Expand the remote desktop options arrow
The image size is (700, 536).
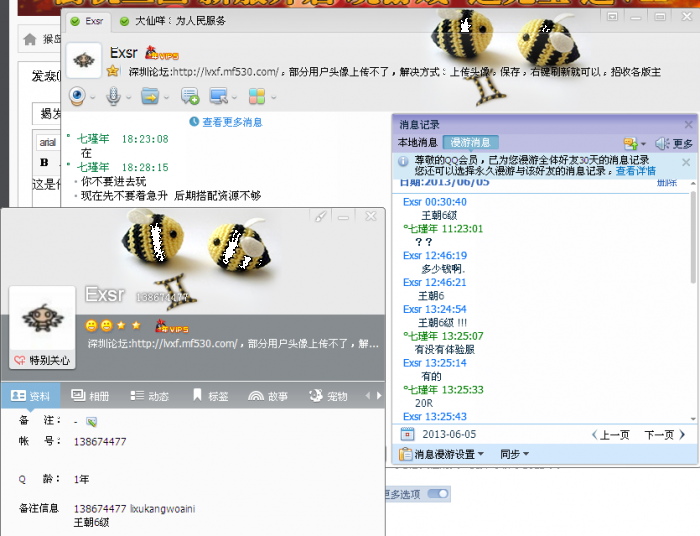pos(234,97)
